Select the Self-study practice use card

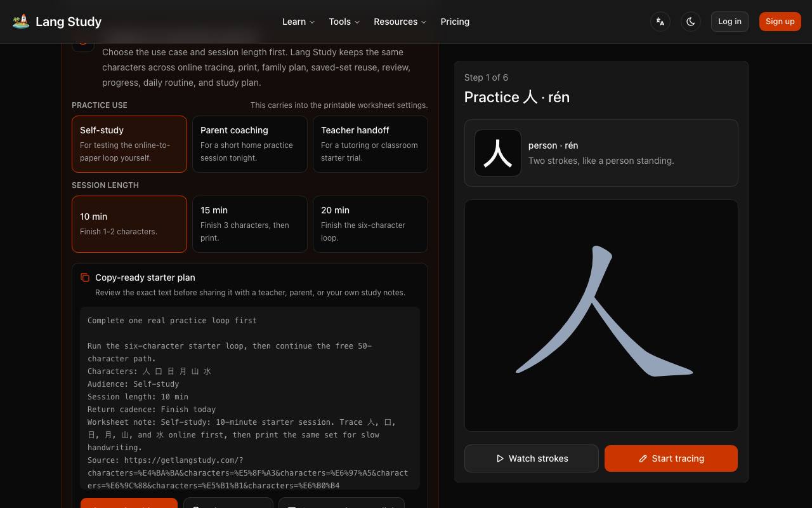pyautogui.click(x=129, y=144)
